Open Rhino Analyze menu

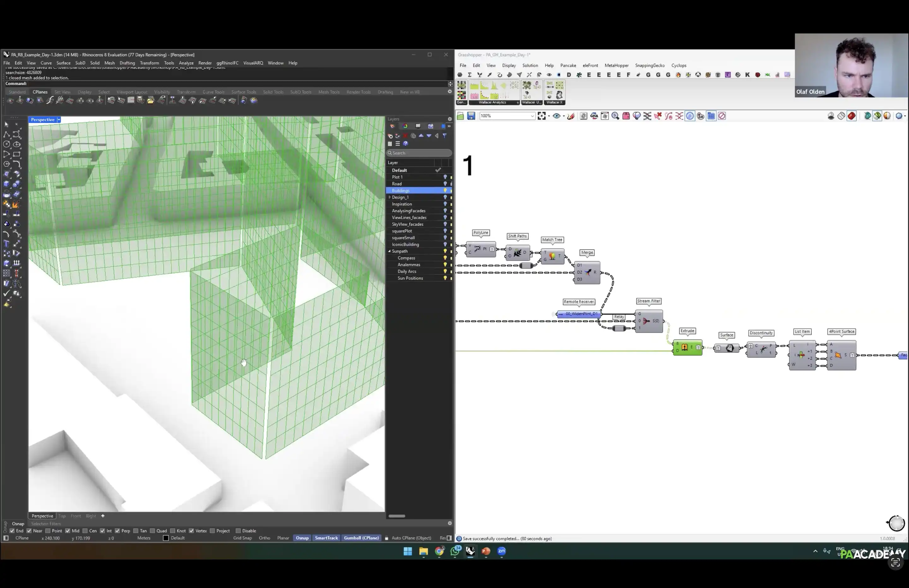pos(186,63)
